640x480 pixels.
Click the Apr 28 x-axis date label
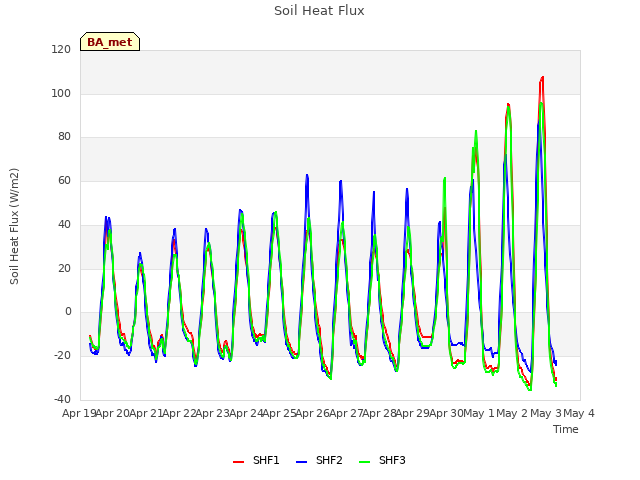click(x=380, y=413)
